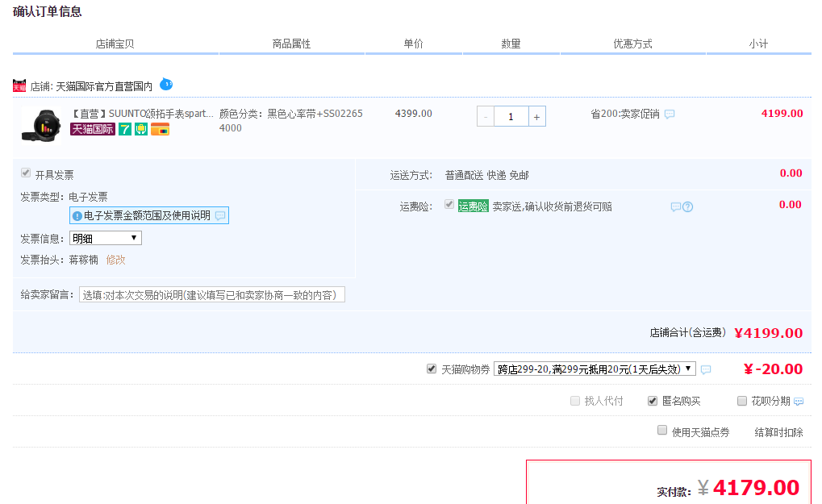
Task: Open the blue Wangwang chat icon beside shop name
Action: (x=166, y=84)
